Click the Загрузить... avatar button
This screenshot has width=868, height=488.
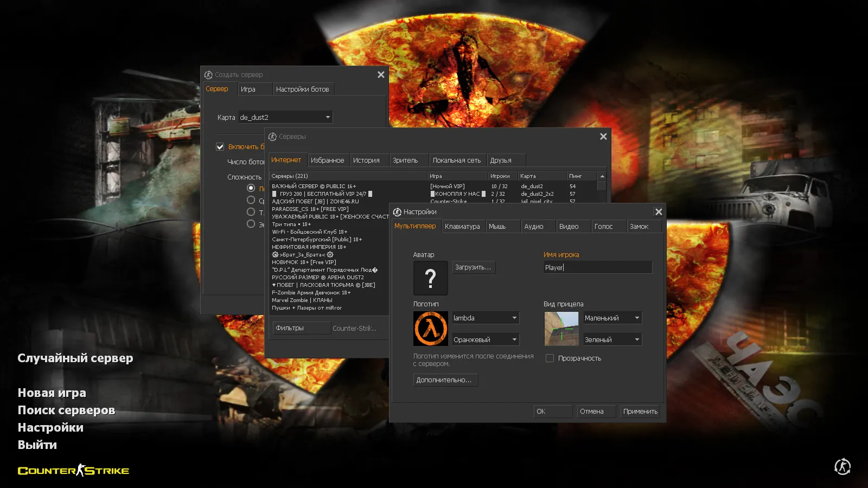473,267
